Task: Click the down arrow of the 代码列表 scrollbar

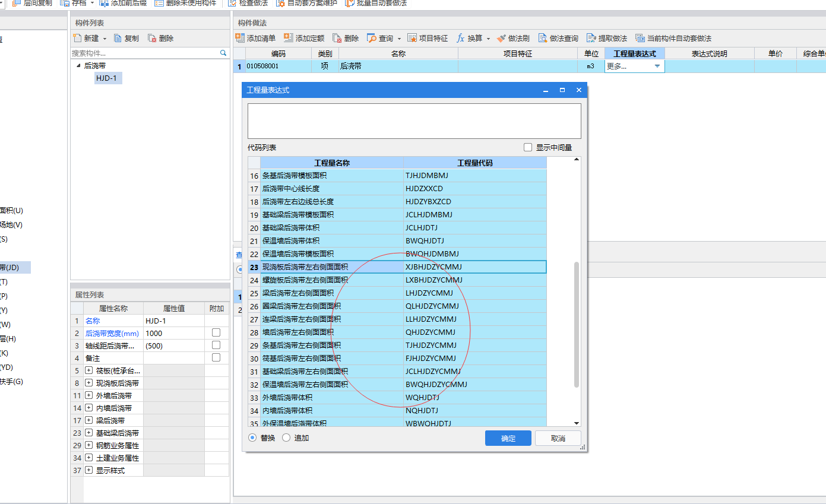Action: tap(577, 423)
